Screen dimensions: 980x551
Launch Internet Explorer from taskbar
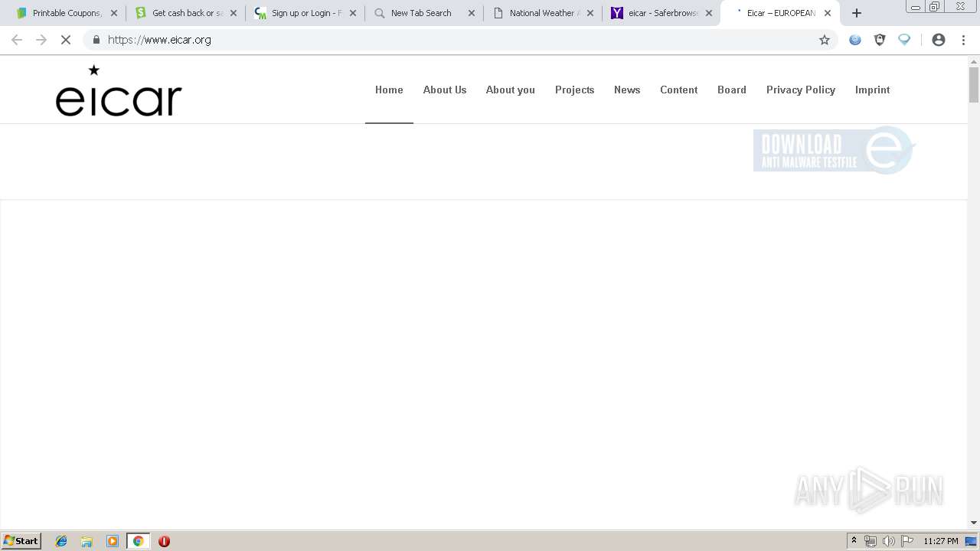coord(61,541)
